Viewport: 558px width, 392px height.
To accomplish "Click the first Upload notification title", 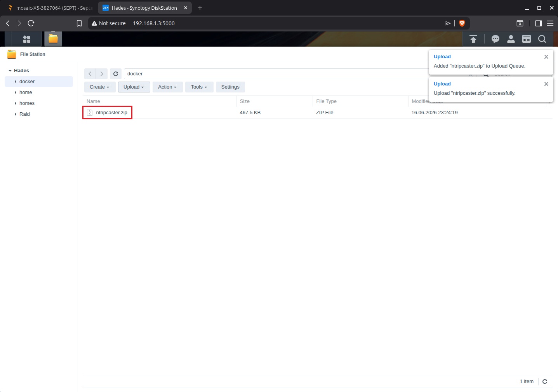I will (442, 57).
